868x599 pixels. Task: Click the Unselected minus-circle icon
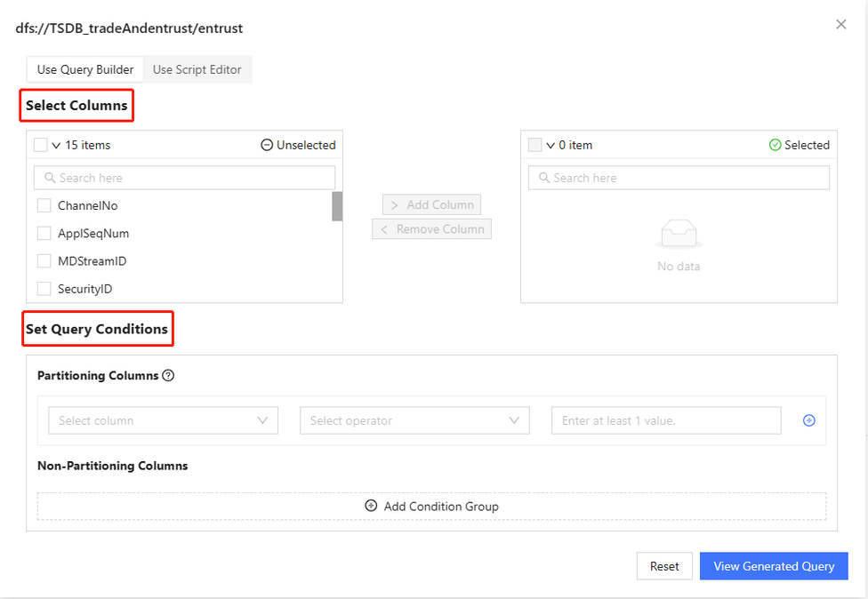pos(267,145)
